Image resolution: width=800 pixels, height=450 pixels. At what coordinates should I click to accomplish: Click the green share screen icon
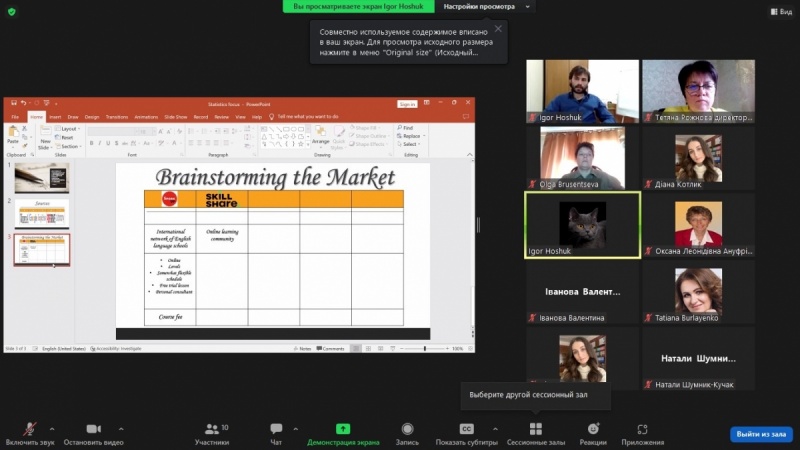(x=343, y=429)
